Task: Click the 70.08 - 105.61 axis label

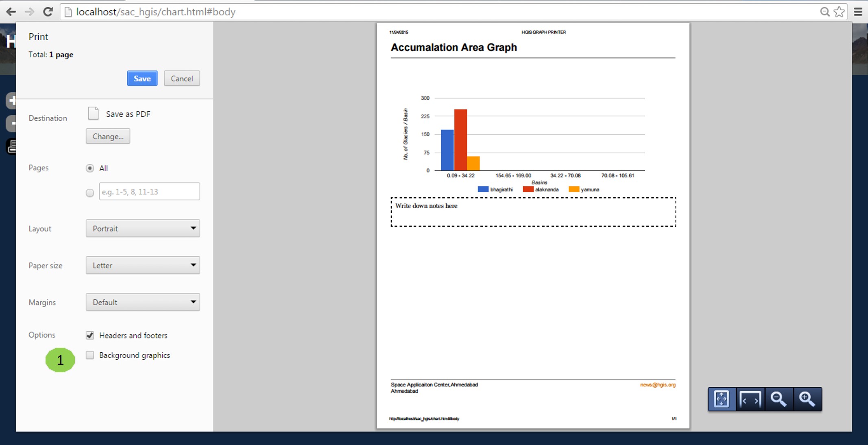Action: pyautogui.click(x=617, y=176)
